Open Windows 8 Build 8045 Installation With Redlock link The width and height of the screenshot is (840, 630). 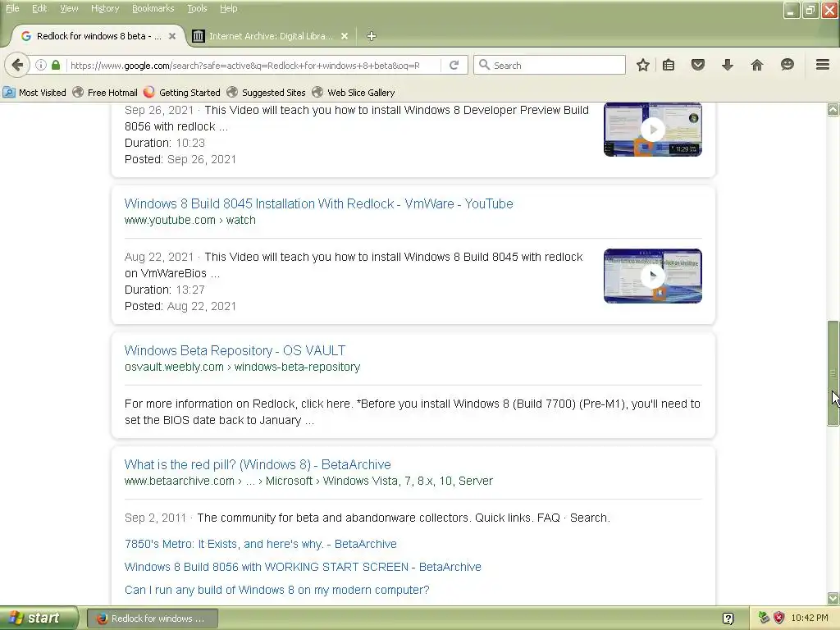[319, 203]
